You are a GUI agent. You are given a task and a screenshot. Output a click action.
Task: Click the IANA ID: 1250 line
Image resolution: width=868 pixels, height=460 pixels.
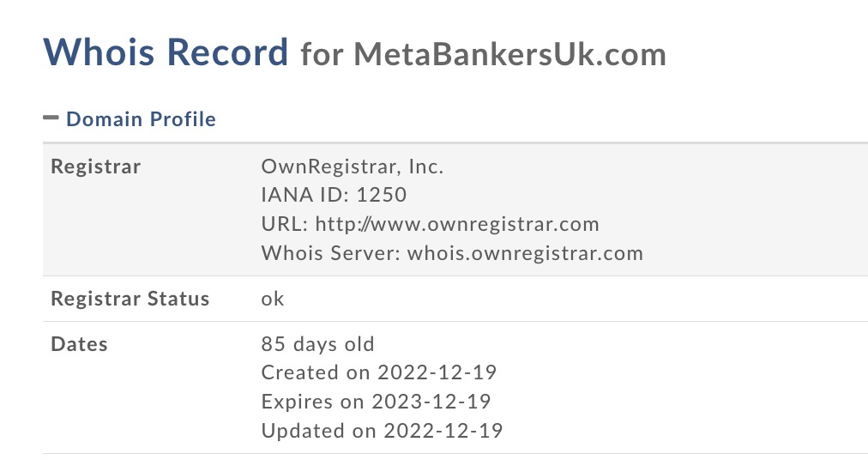[334, 196]
